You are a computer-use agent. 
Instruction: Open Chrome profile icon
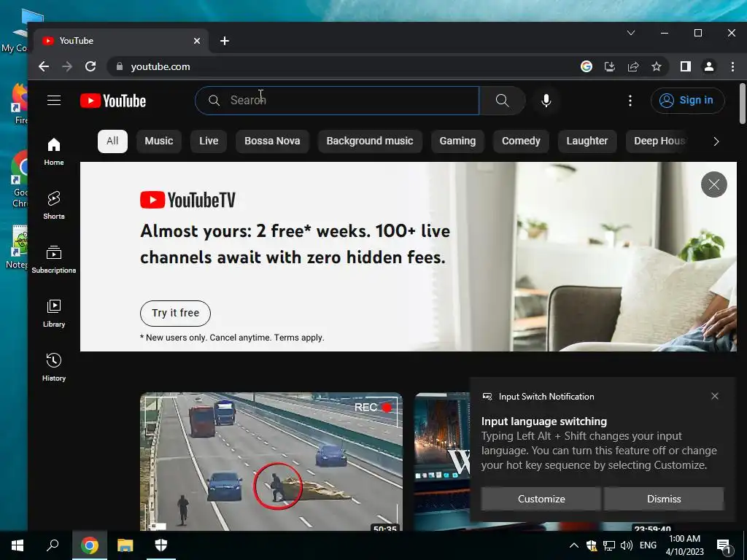[x=709, y=66]
